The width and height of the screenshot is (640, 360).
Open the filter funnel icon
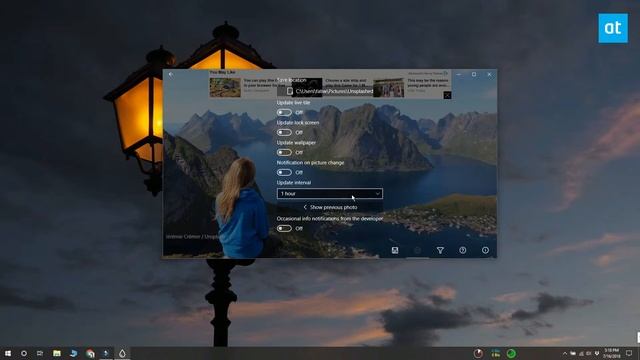pos(440,250)
